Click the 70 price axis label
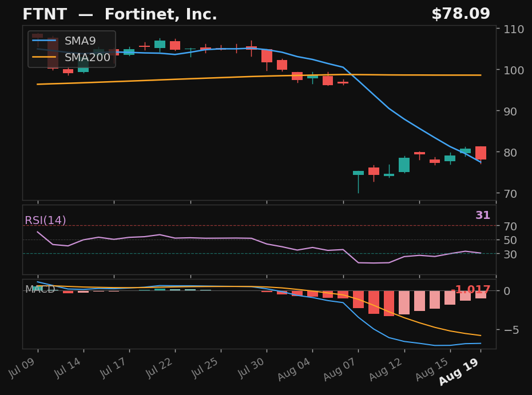 (510, 194)
